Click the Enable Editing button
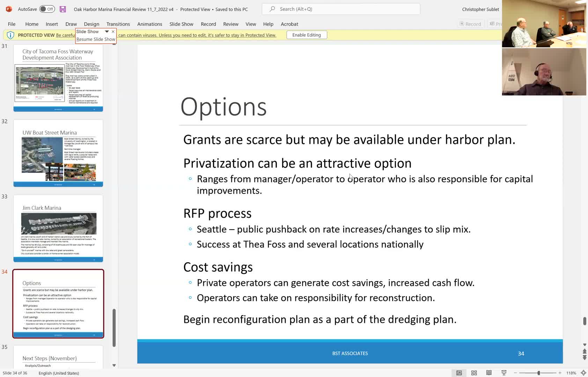This screenshot has height=377, width=588. click(x=307, y=35)
